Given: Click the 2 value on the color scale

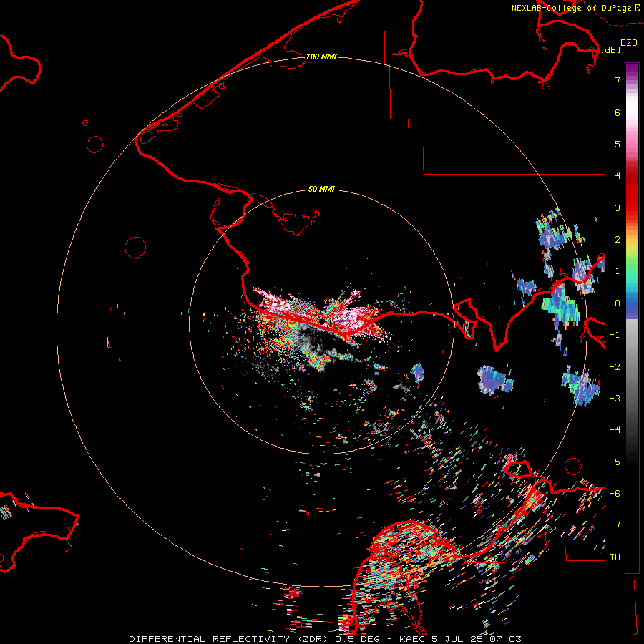Looking at the screenshot, I should click(x=618, y=240).
